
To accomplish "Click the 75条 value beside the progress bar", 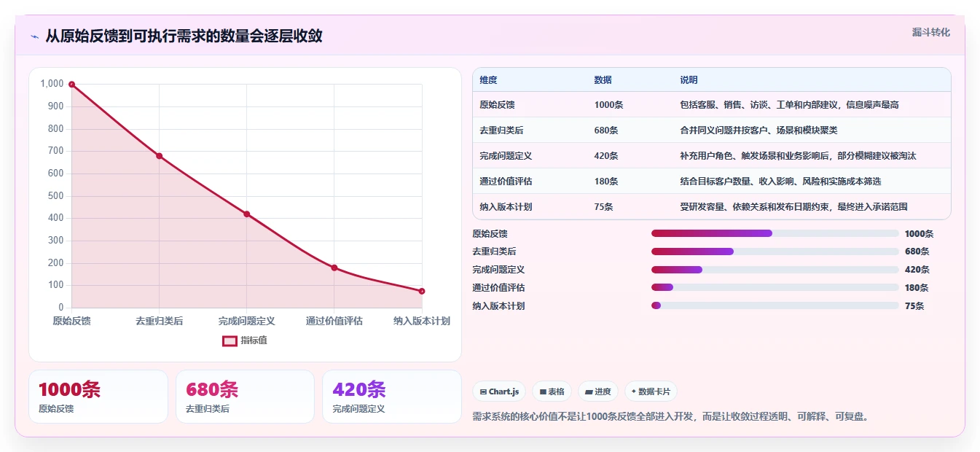I will coord(914,306).
